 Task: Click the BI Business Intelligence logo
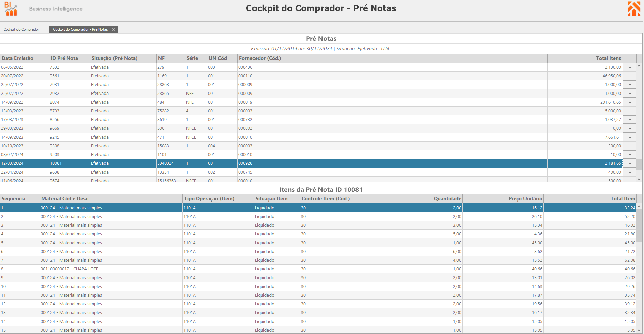(43, 9)
